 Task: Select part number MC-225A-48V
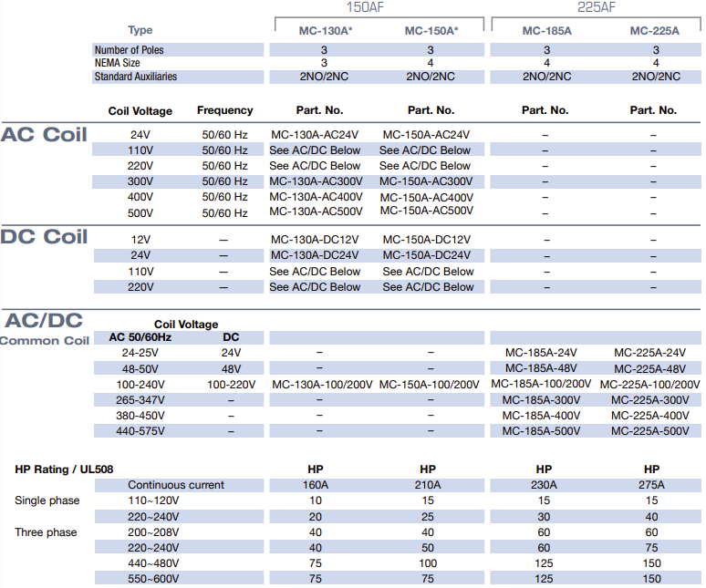[x=649, y=369]
